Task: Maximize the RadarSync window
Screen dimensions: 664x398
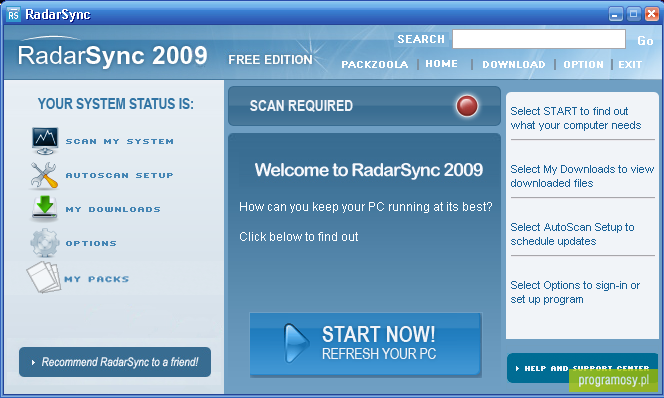Action: click(634, 14)
